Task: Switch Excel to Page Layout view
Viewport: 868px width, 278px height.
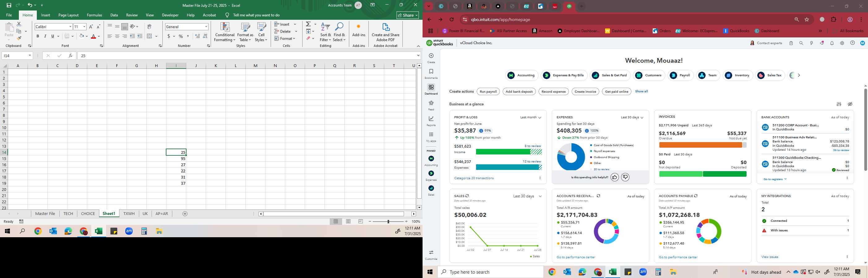Action: pyautogui.click(x=348, y=221)
